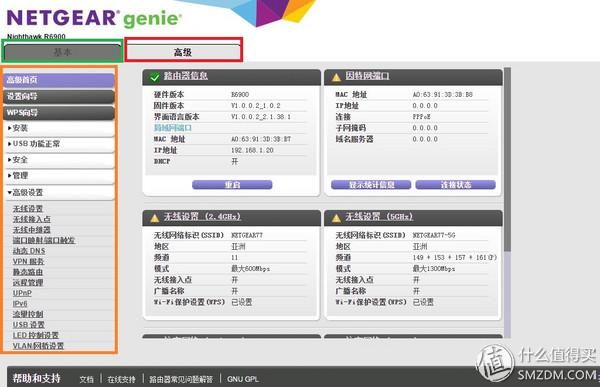Open the 无线设置 (5GHz) title link

coord(379,217)
